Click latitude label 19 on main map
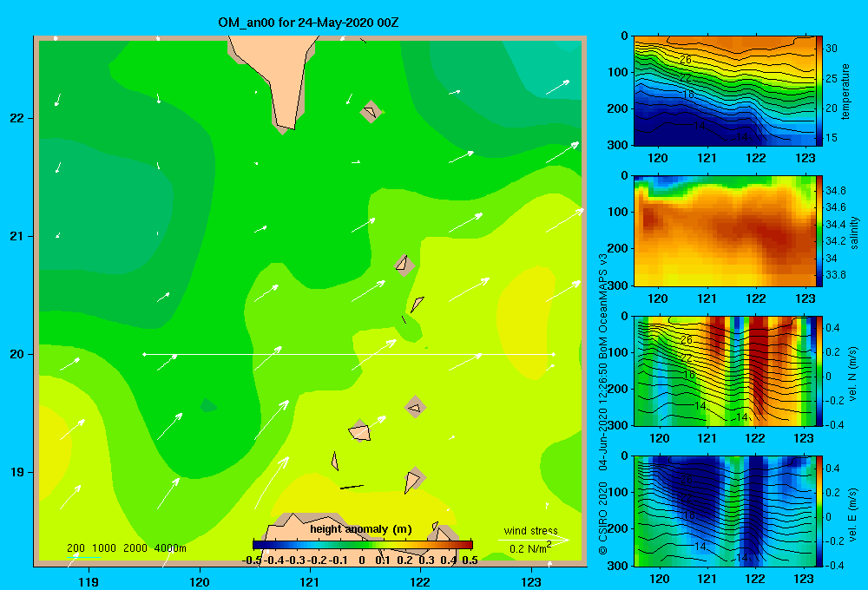 [x=16, y=472]
